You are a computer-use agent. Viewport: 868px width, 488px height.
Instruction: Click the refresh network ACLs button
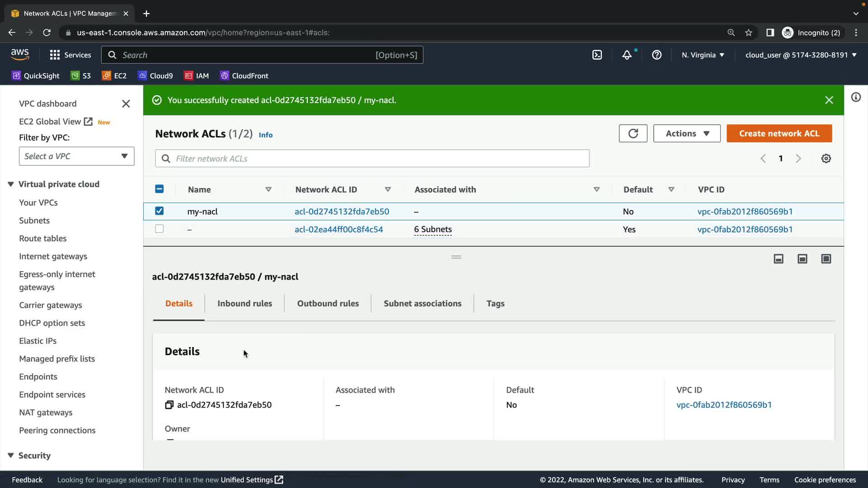click(x=633, y=133)
